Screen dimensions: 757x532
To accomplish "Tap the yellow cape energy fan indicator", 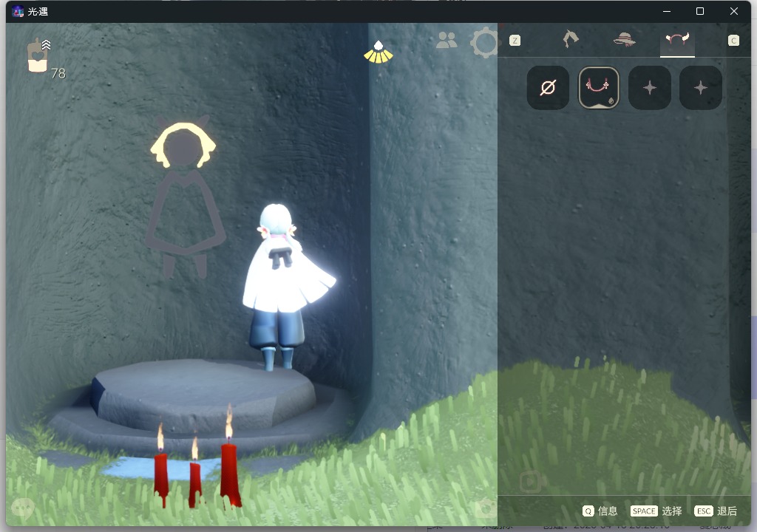I will click(x=378, y=52).
